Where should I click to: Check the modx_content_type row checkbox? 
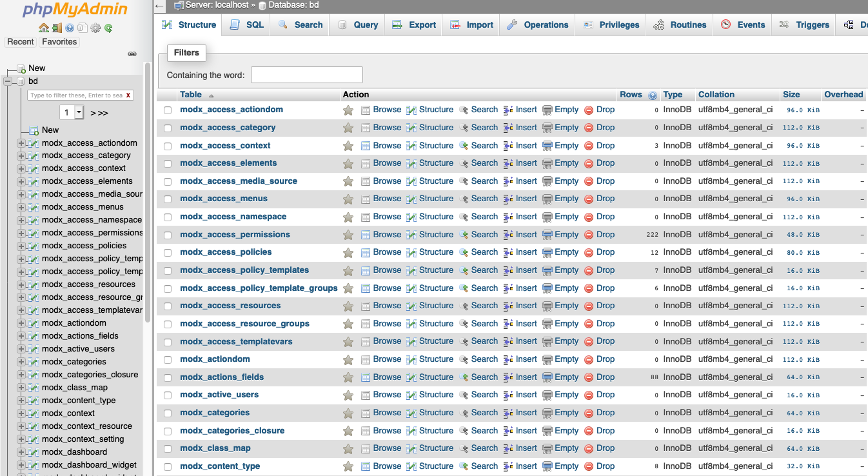(168, 466)
